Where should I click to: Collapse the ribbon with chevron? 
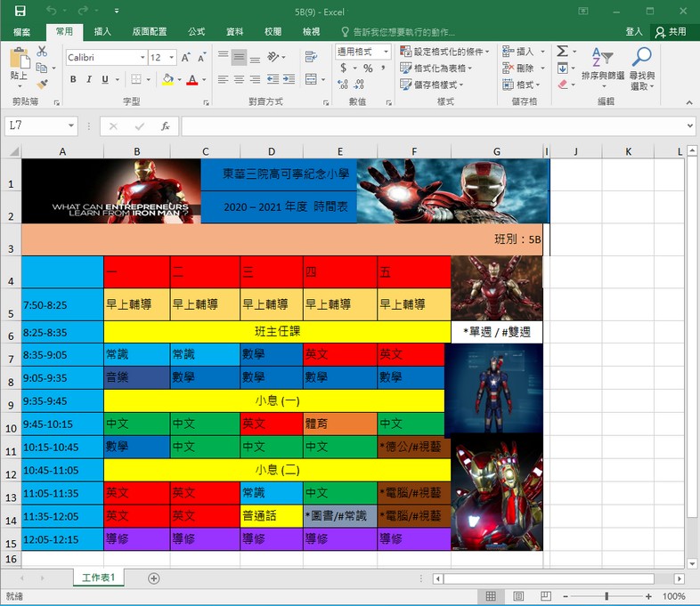point(689,102)
